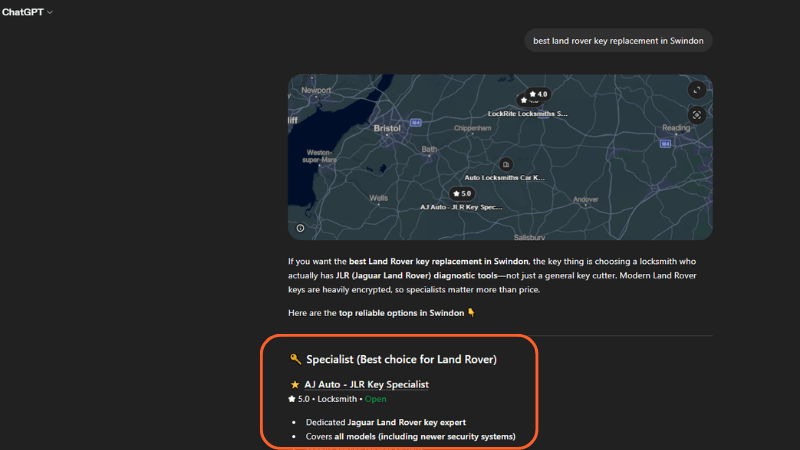The height and width of the screenshot is (450, 800).
Task: Click the user message bubble about Swindon
Action: [x=618, y=41]
